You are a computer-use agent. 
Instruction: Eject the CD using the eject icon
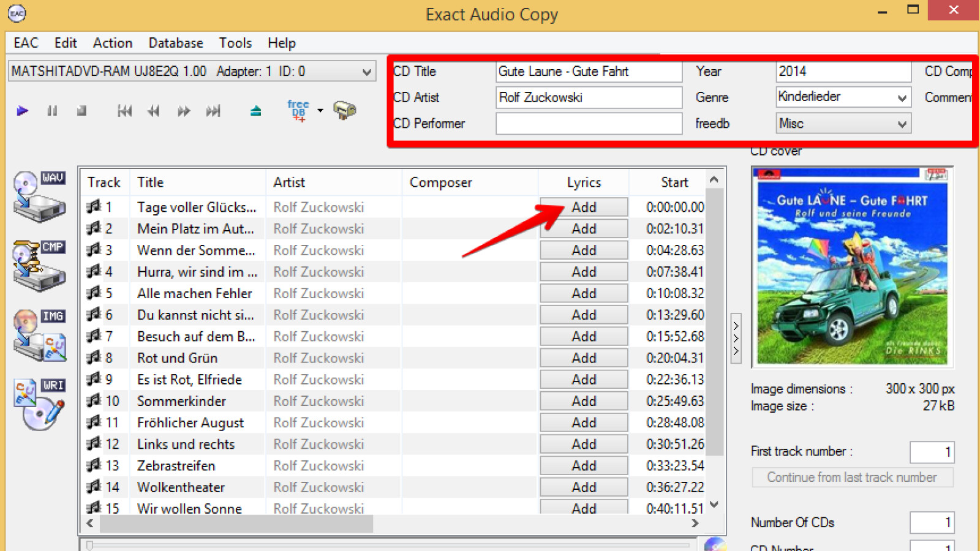255,111
